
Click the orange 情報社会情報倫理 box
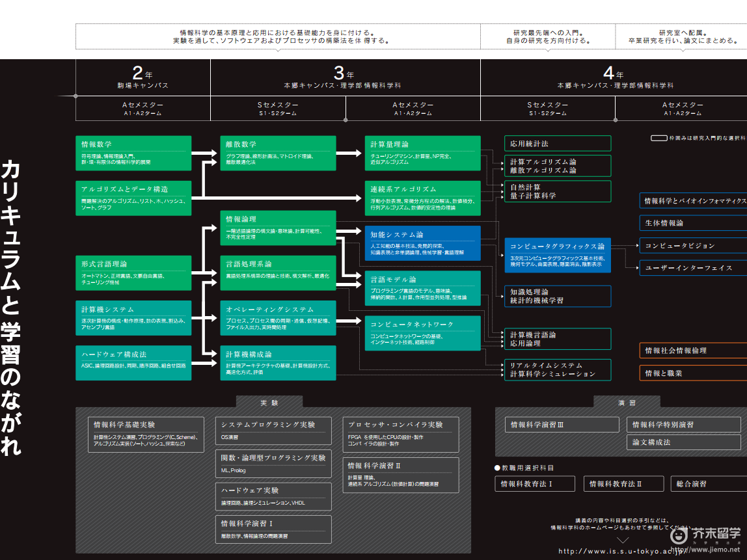tap(693, 351)
